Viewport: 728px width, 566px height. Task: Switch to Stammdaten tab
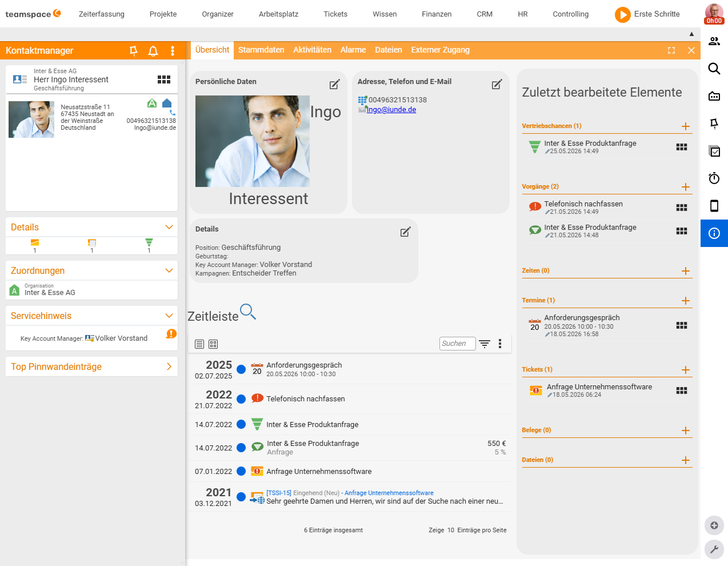(x=261, y=50)
